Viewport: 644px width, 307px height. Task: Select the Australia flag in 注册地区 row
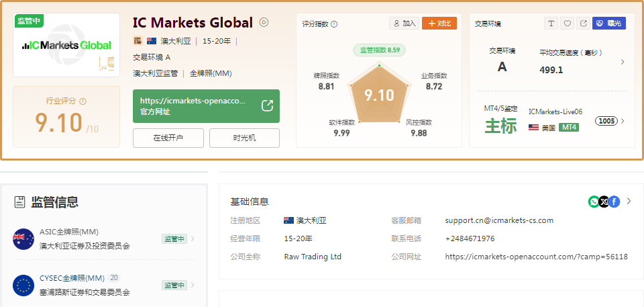(288, 220)
